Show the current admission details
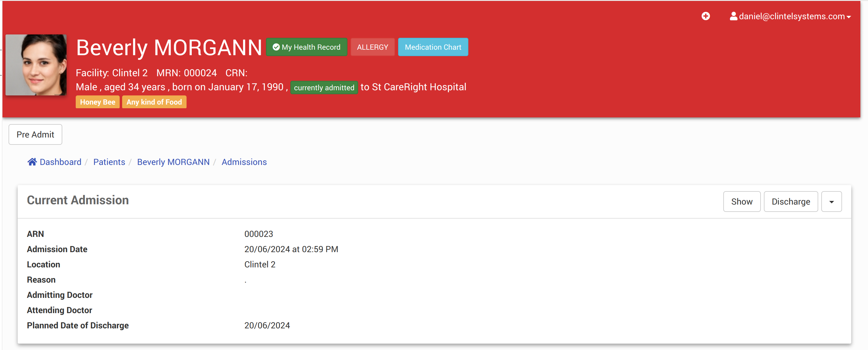This screenshot has width=868, height=350. coord(741,202)
